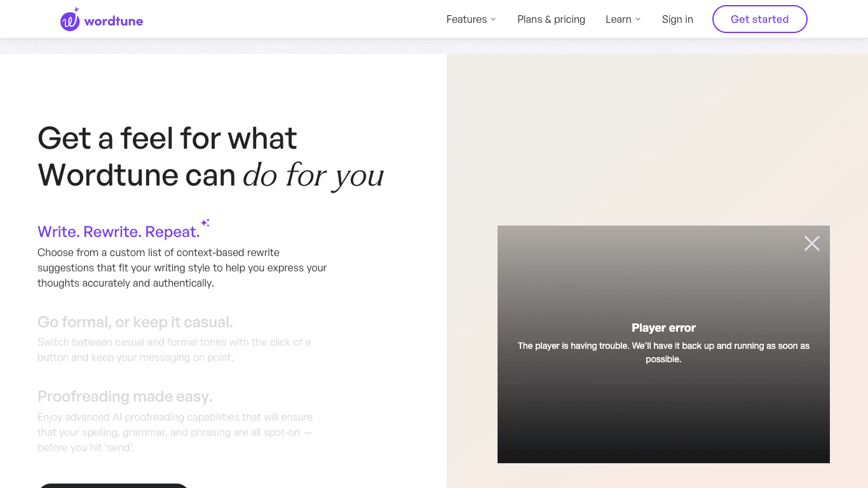Click the context-based rewrite suggestions paragraph
Viewport: 868px width, 488px height.
point(182,268)
